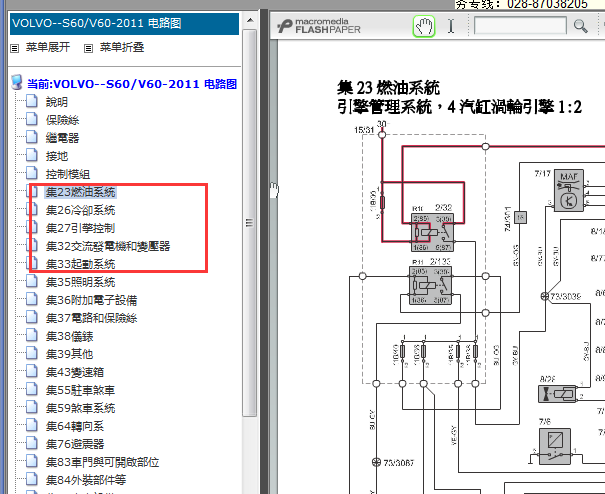
Task: Click the page icon beside 接地
Action: pyautogui.click(x=32, y=155)
